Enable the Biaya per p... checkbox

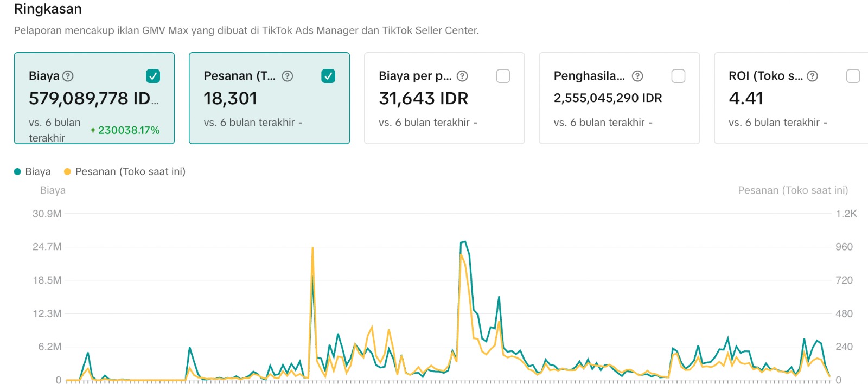pyautogui.click(x=503, y=76)
